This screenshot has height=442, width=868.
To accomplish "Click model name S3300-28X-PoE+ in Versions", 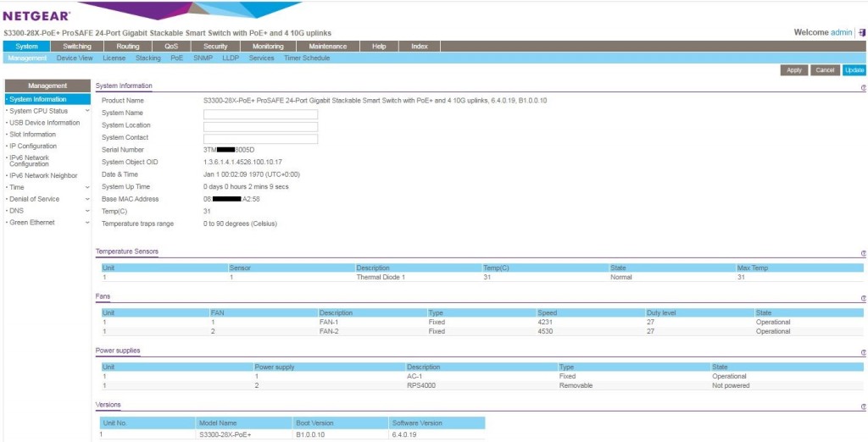I will tap(224, 435).
